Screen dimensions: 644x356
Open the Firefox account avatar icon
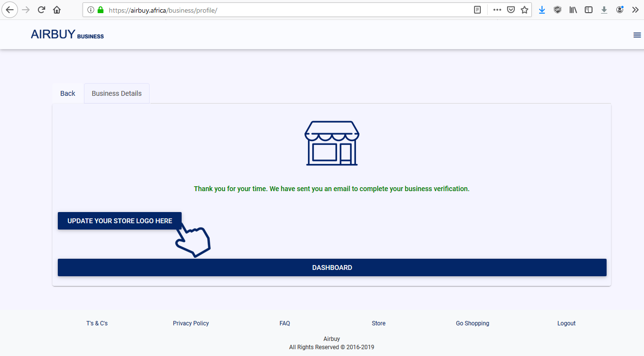tap(620, 10)
